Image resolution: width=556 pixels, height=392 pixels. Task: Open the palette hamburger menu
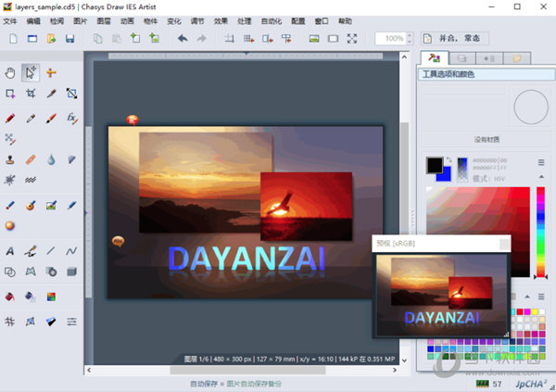point(541,297)
